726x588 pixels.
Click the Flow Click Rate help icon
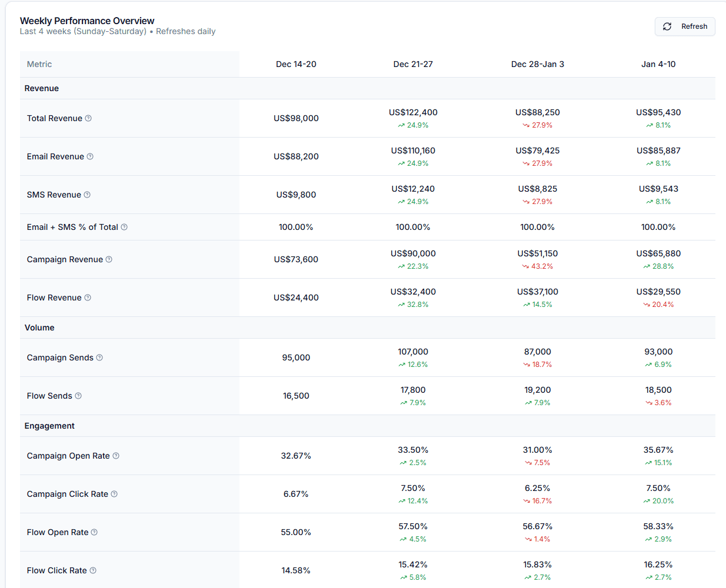[93, 570]
